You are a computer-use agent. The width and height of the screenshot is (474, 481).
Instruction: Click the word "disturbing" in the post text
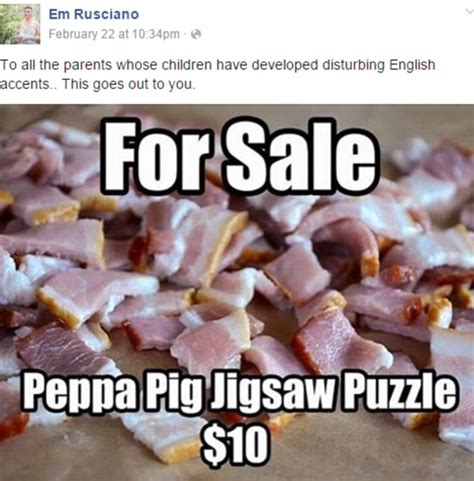(x=353, y=65)
